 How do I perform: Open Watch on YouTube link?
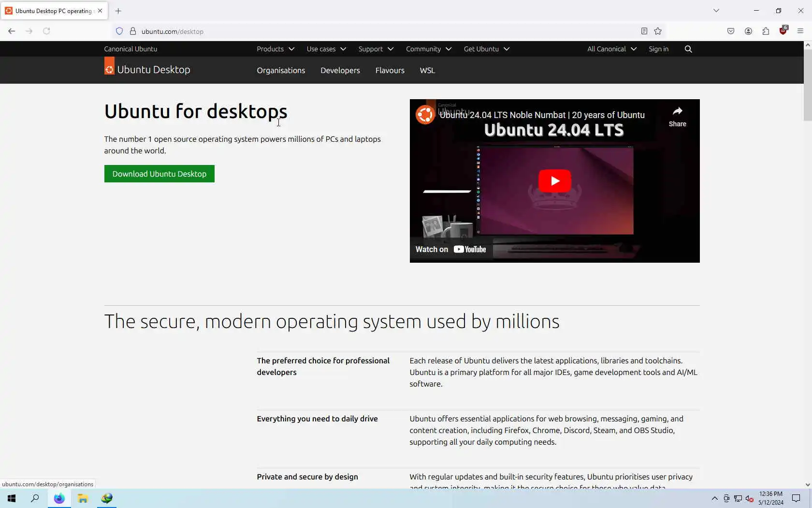(x=451, y=250)
